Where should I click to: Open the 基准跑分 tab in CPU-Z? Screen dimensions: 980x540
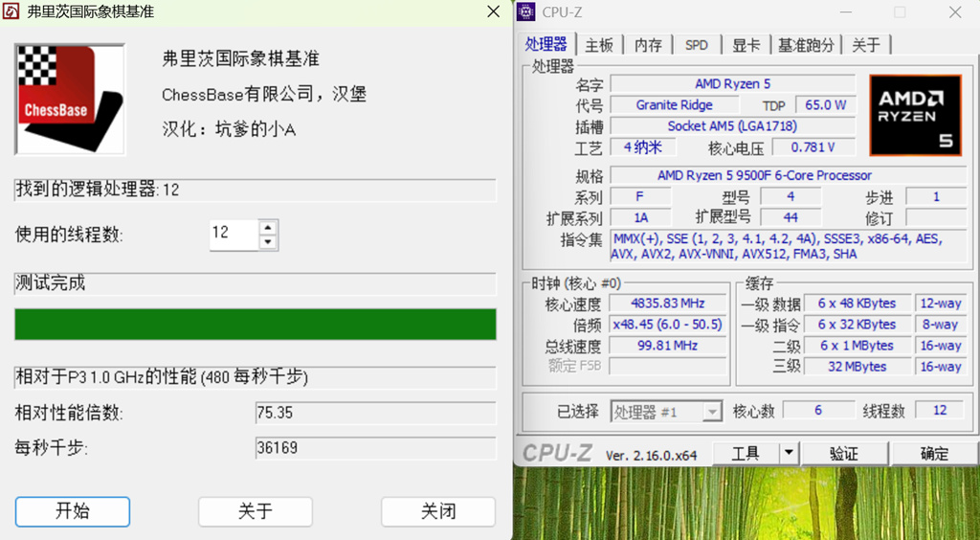point(806,45)
